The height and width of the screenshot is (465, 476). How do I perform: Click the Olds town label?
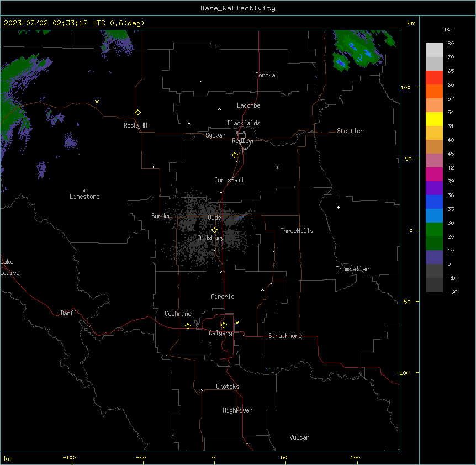(x=214, y=218)
